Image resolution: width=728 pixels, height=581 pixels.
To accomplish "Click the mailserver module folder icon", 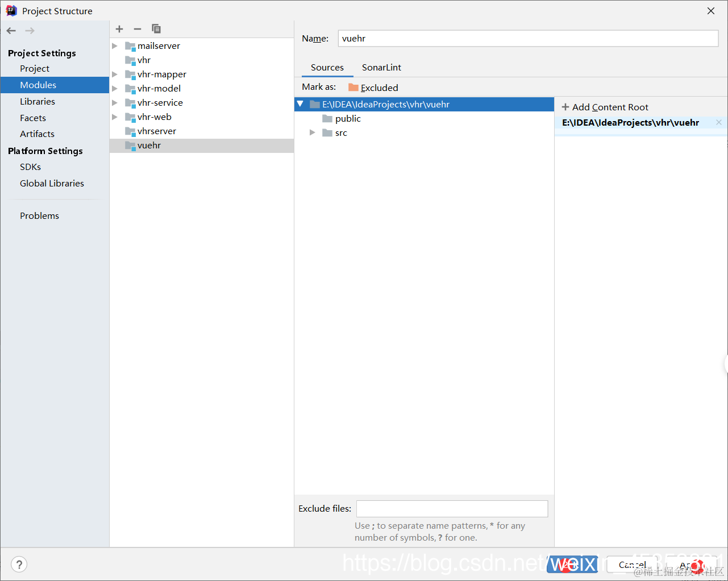I will (x=130, y=46).
